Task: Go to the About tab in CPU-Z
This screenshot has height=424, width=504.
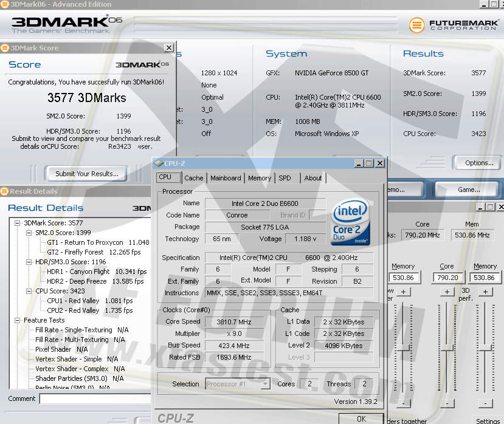Action: click(x=313, y=178)
